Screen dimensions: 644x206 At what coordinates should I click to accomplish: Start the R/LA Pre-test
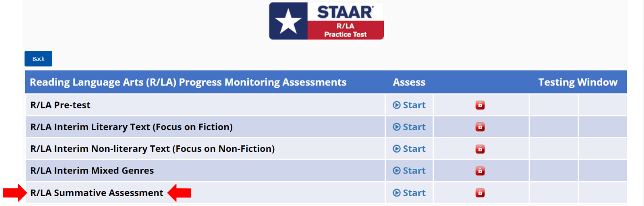pyautogui.click(x=409, y=105)
